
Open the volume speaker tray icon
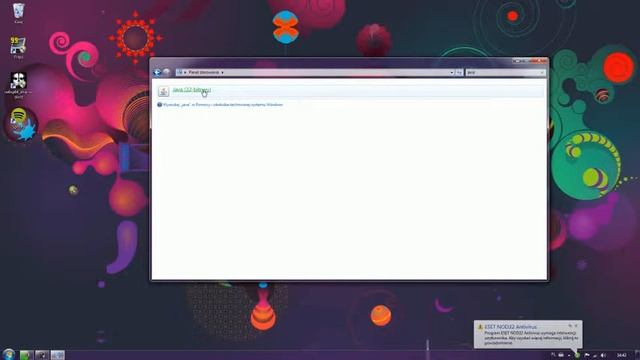[x=603, y=355]
